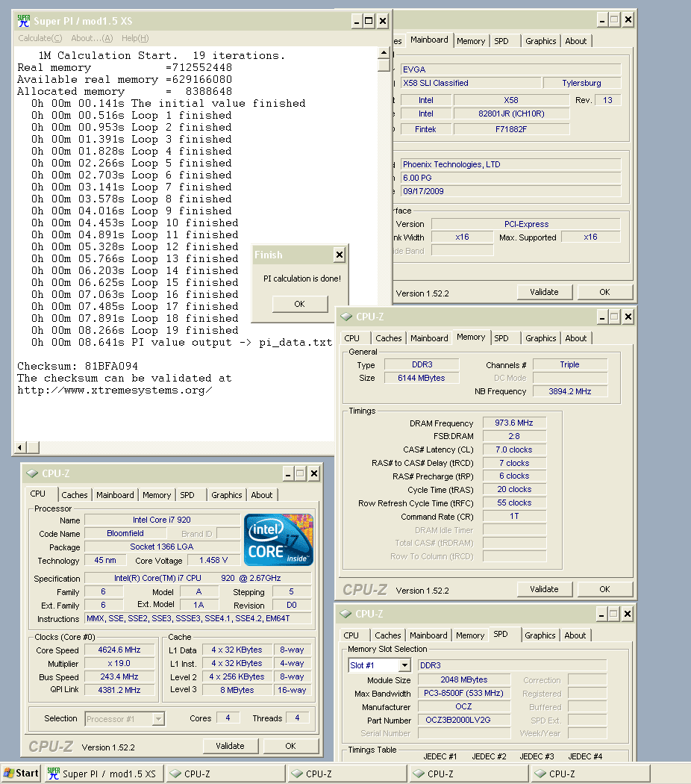
Task: Click the BIOS brand 'Phoenix Technologies, LTD'
Action: coord(511,164)
